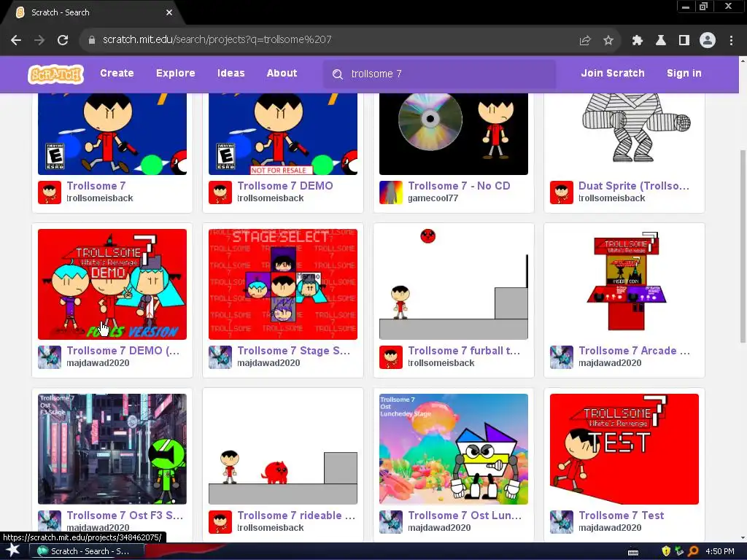
Task: Open Trollsome 7 furball t... project link
Action: click(x=464, y=351)
